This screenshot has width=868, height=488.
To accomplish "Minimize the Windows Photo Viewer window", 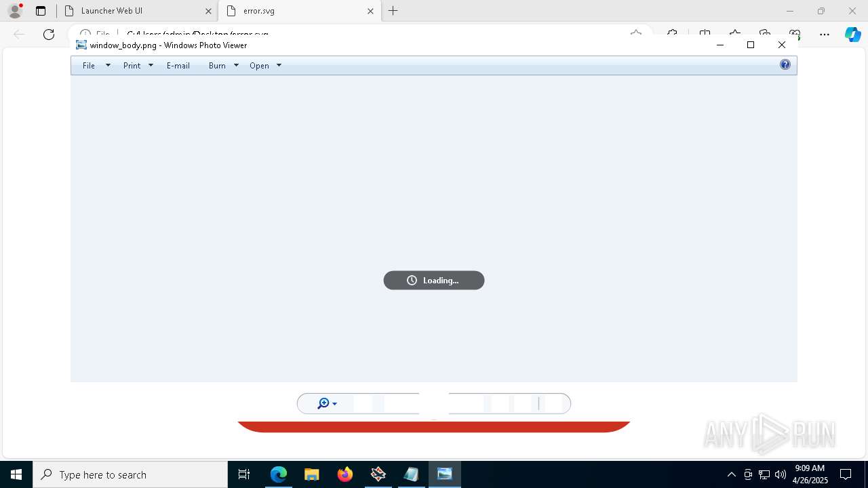I will (720, 45).
